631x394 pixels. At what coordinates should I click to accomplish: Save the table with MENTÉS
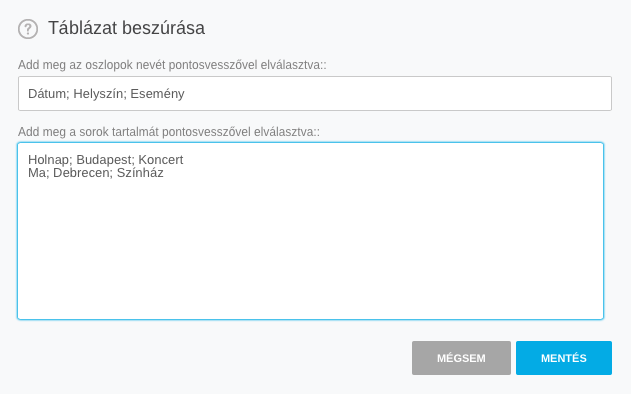click(564, 358)
